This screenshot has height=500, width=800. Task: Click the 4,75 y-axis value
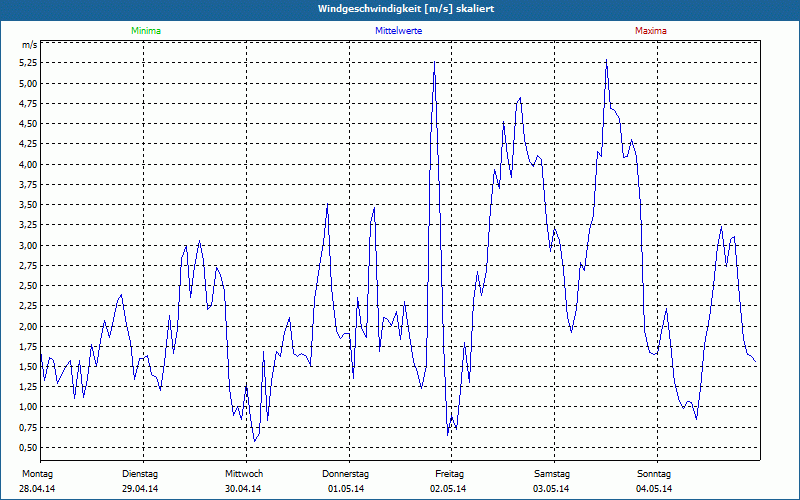30,104
